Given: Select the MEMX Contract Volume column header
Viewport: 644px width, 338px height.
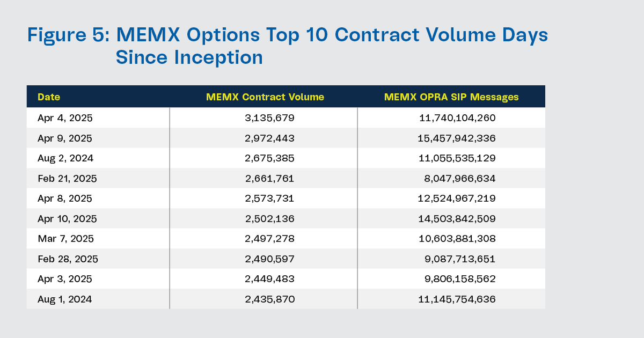Looking at the screenshot, I should coord(265,97).
